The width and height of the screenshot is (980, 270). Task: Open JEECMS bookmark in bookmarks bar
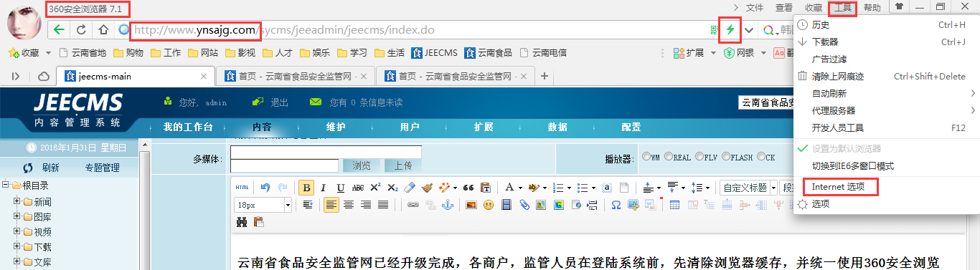click(x=434, y=52)
